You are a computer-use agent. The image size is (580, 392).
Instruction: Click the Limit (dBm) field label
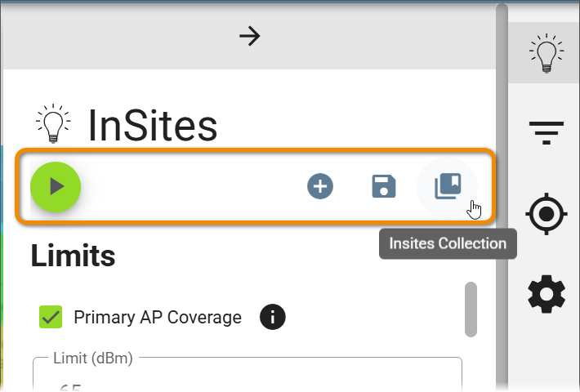[x=93, y=358]
